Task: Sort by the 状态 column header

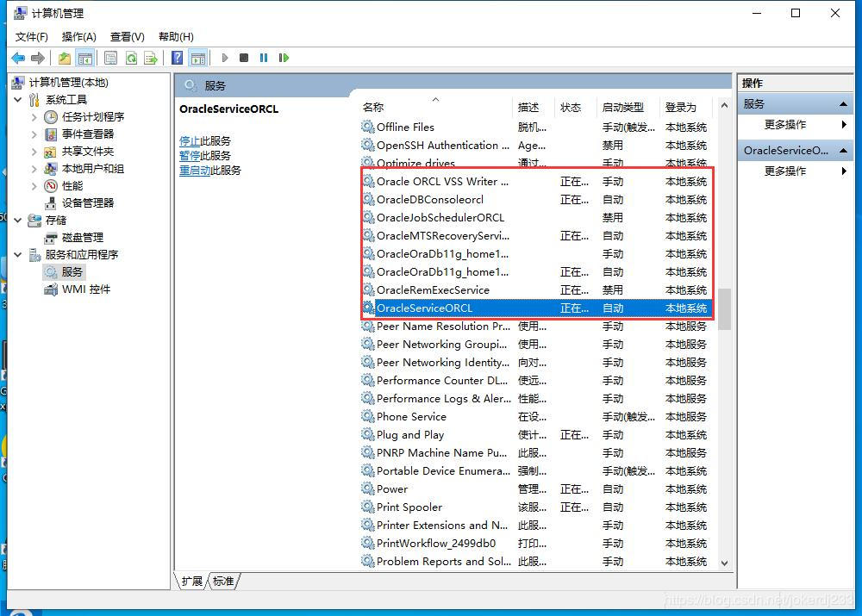Action: coord(575,107)
